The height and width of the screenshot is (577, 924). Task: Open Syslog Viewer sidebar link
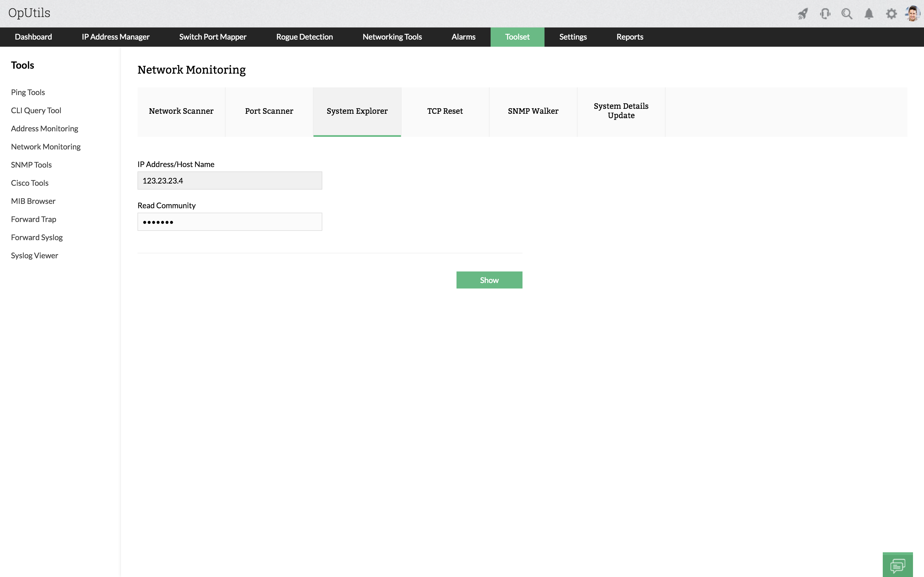click(x=34, y=256)
